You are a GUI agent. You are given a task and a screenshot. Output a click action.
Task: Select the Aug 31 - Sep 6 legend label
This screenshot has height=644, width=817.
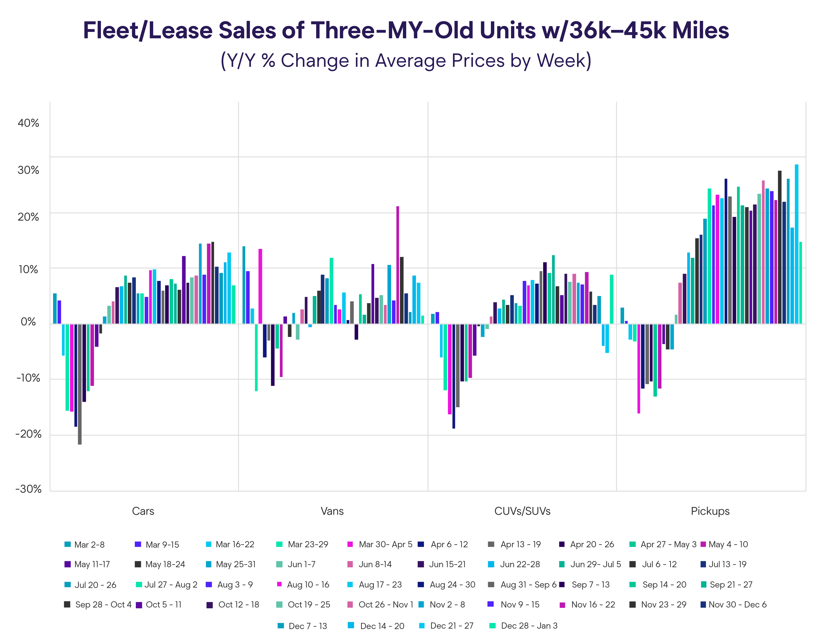click(x=528, y=585)
